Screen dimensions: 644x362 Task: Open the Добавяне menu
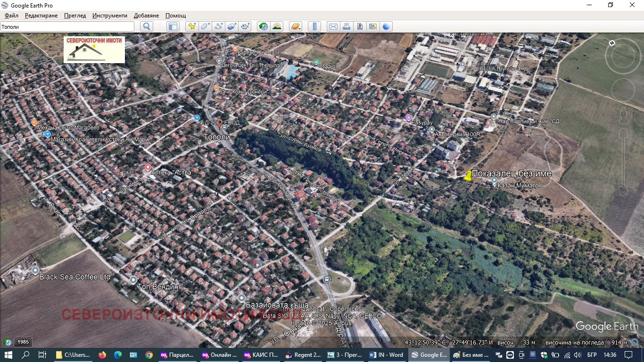[x=146, y=16]
